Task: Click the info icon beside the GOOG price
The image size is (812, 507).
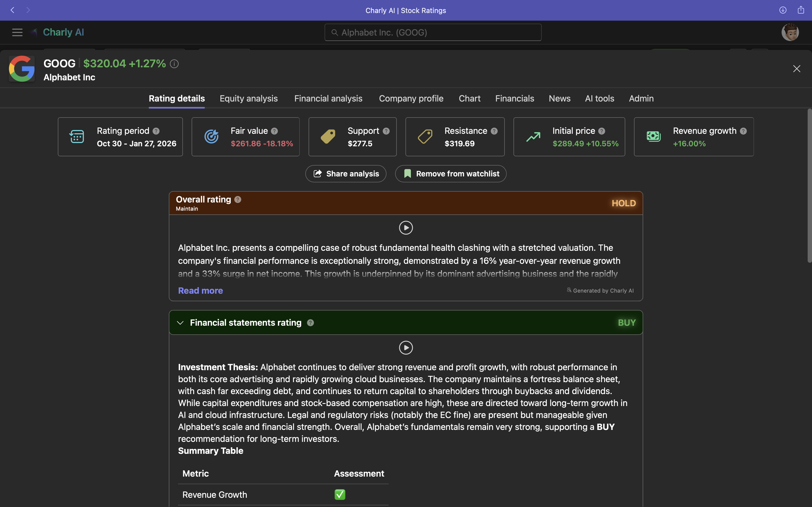Action: [x=174, y=64]
